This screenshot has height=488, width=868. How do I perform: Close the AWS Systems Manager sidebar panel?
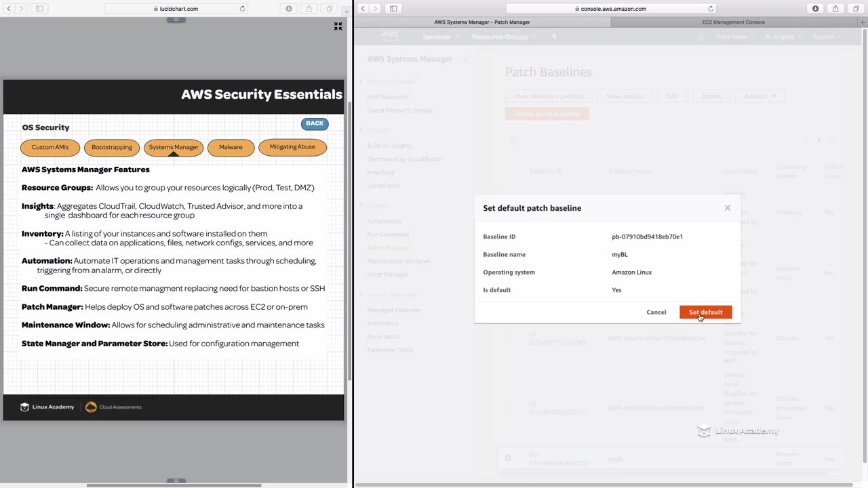[x=465, y=59]
